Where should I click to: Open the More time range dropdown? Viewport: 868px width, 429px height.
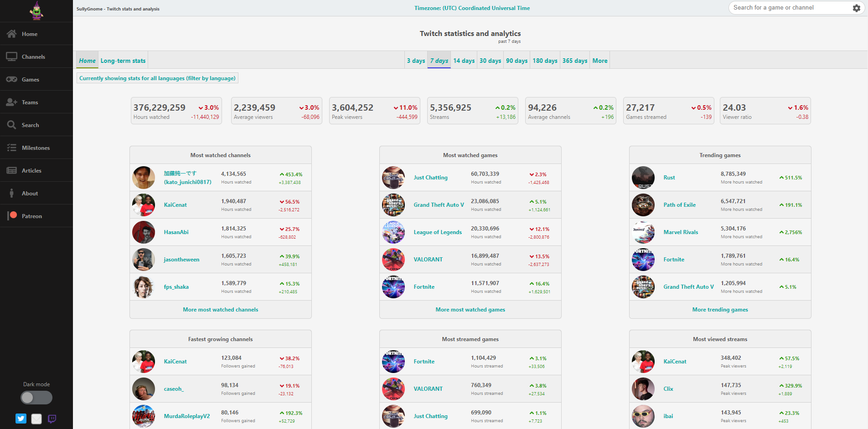(599, 61)
